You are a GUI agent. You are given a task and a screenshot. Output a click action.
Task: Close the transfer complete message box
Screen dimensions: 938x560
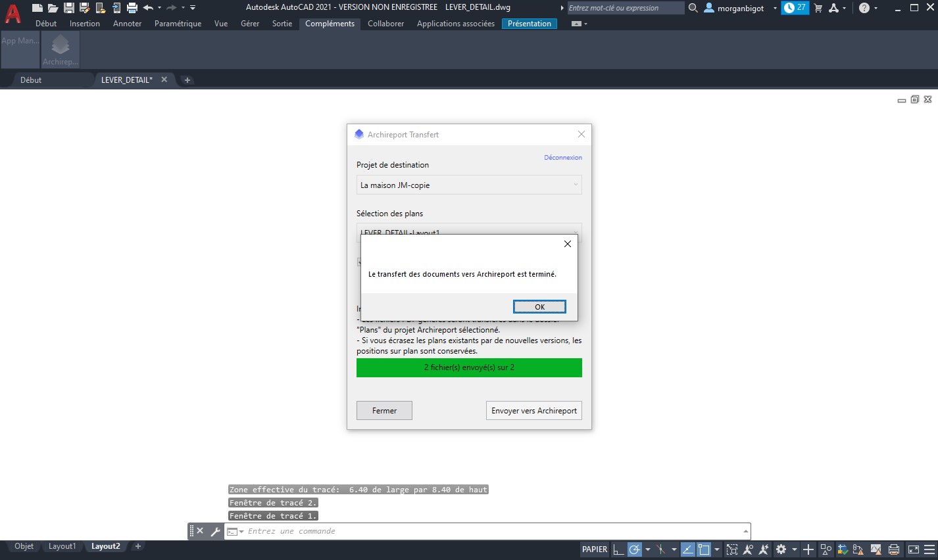(x=568, y=244)
